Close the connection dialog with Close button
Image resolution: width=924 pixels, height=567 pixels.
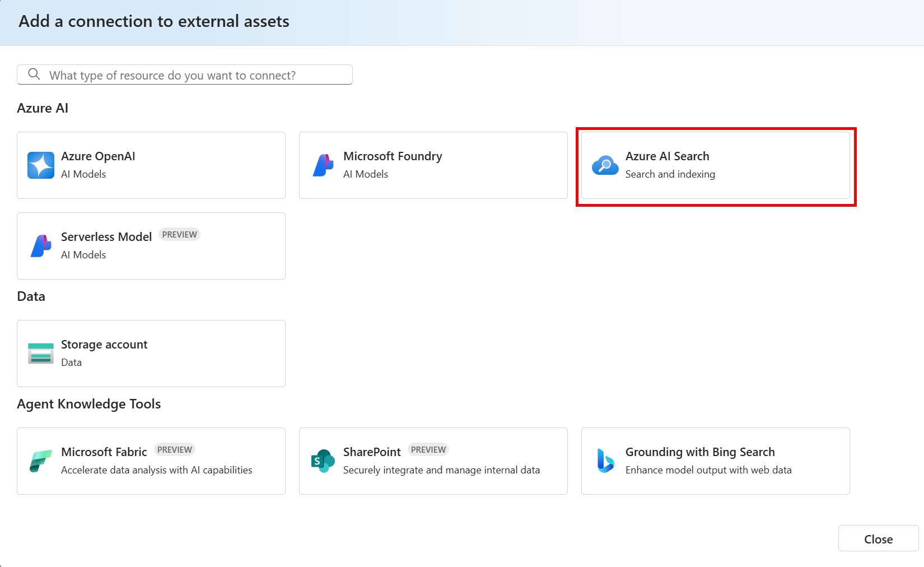click(878, 538)
